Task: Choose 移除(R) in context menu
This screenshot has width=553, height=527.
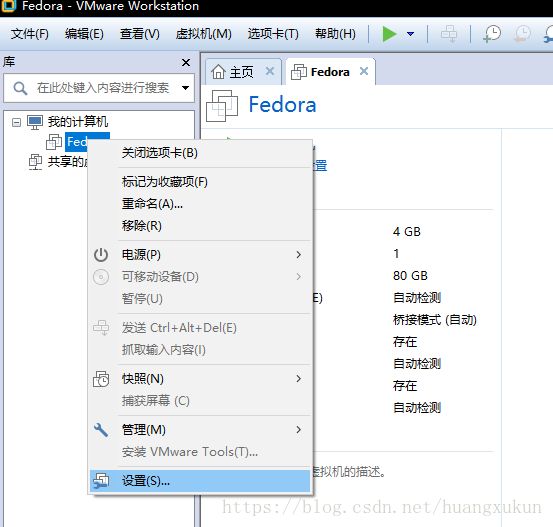Action: point(200,226)
